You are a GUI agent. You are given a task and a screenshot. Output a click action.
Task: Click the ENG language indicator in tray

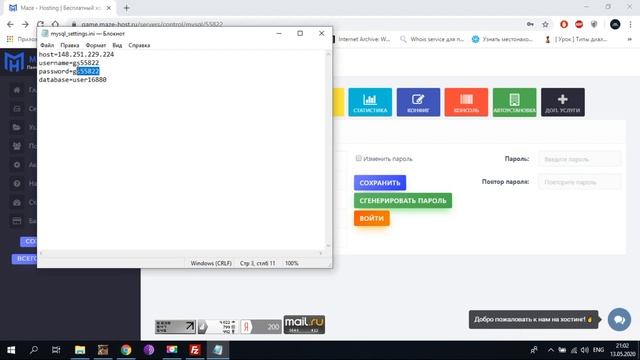pyautogui.click(x=598, y=350)
